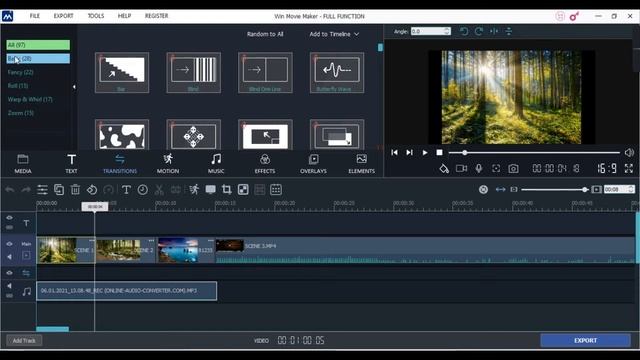This screenshot has height=360, width=640.
Task: Click the running man motion icon
Action: tap(194, 189)
